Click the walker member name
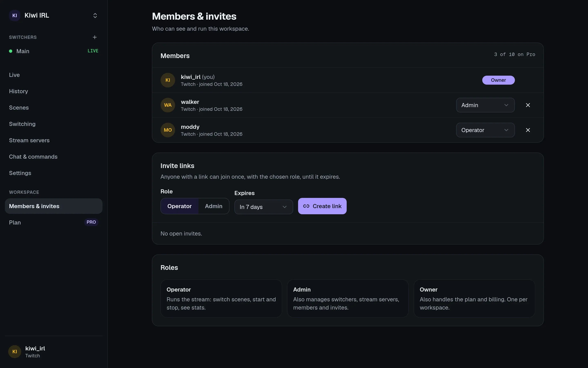Viewport: 588px width, 368px height. click(x=190, y=102)
